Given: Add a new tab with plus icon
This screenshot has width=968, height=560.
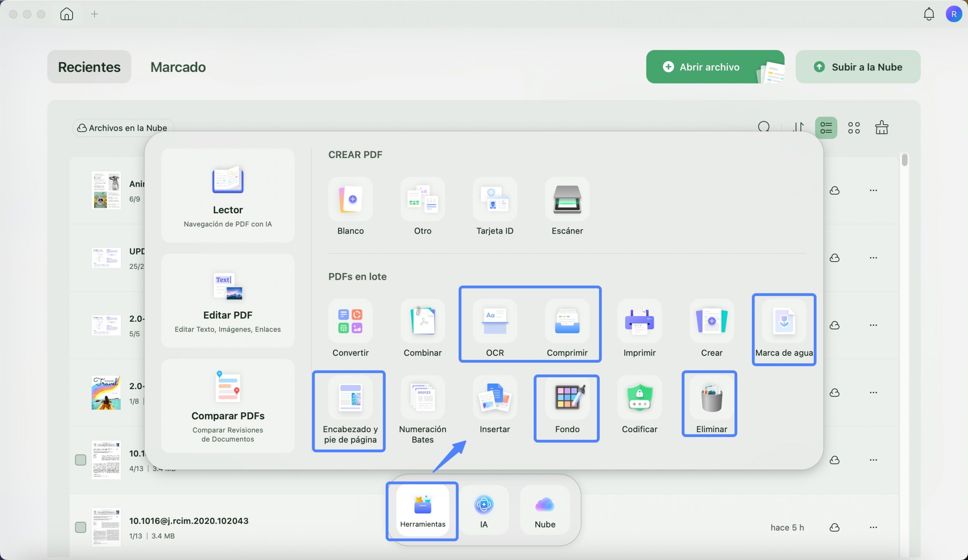Looking at the screenshot, I should tap(94, 14).
